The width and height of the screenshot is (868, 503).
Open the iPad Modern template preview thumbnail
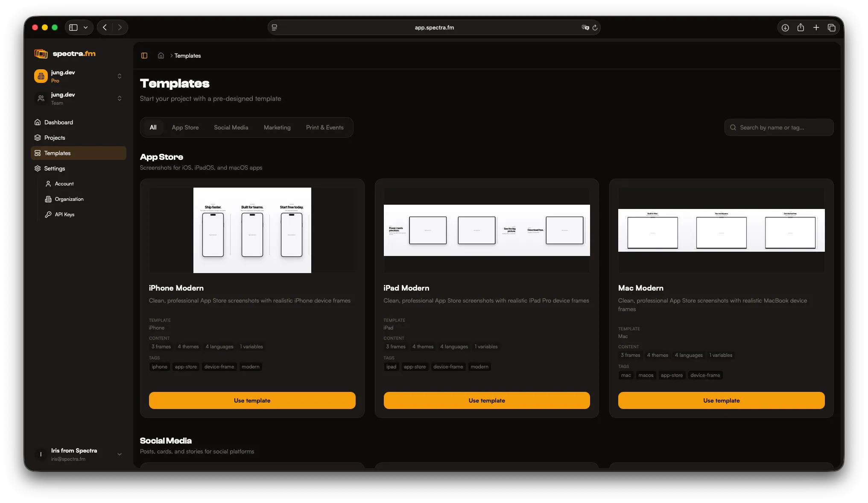(486, 230)
